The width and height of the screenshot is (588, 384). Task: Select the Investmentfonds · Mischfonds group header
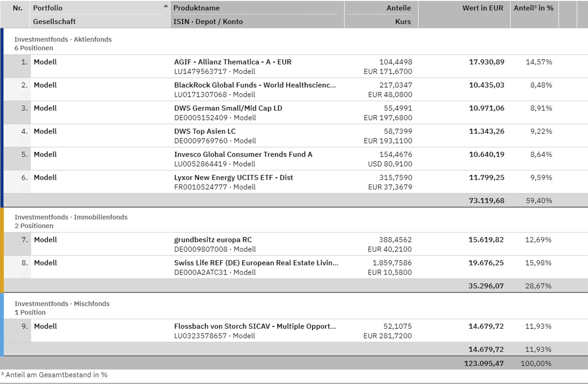[x=62, y=304]
